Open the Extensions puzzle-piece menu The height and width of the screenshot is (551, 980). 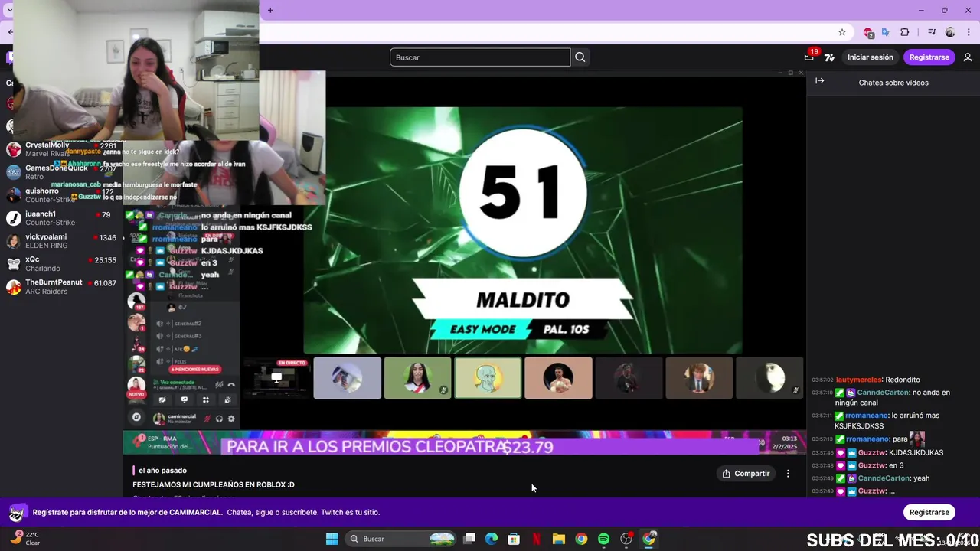(x=905, y=32)
